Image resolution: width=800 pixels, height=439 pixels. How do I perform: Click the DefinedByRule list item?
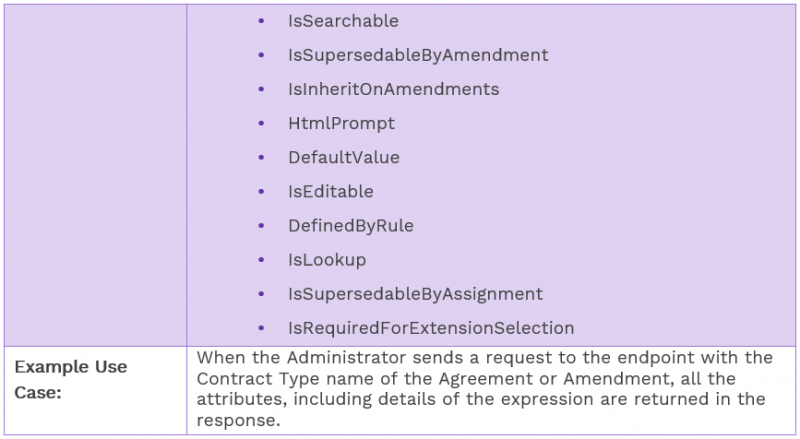tap(350, 225)
